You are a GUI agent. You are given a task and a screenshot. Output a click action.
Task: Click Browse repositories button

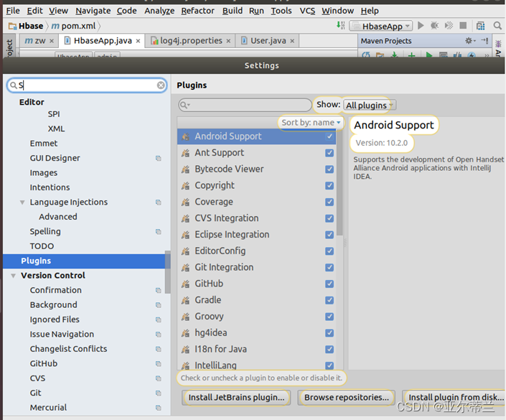(346, 398)
